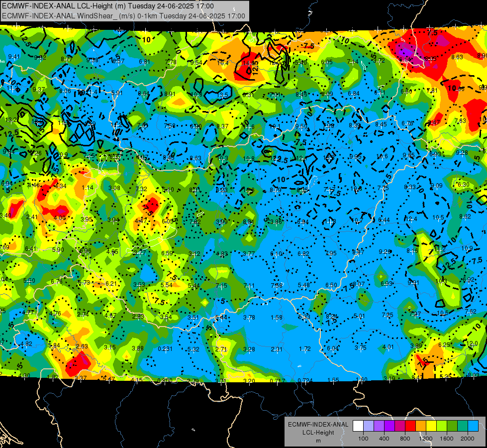Click the map value '2.31'
The width and height of the screenshot is (487, 448).
tap(277, 349)
